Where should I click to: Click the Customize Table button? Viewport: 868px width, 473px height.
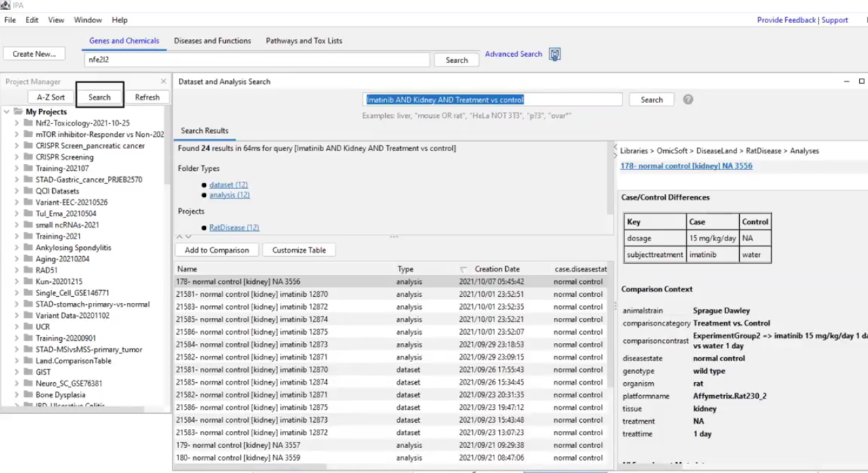tap(299, 250)
